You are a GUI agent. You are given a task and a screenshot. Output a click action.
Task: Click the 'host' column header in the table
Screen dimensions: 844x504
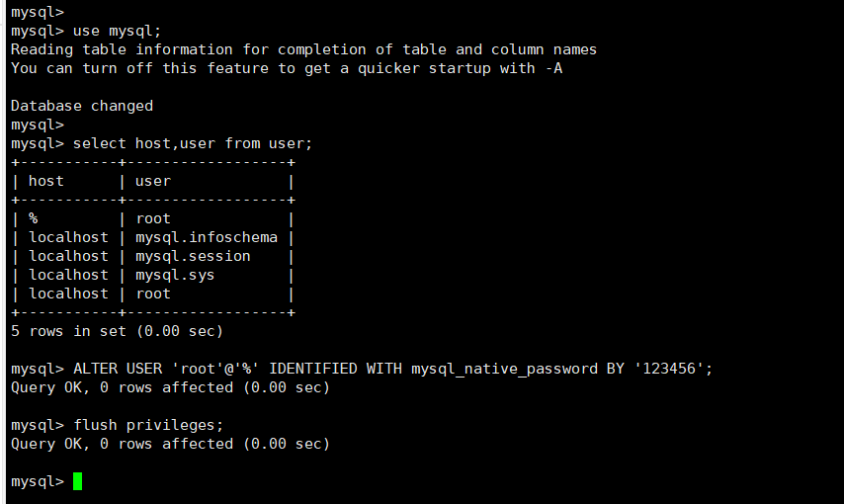[46, 181]
